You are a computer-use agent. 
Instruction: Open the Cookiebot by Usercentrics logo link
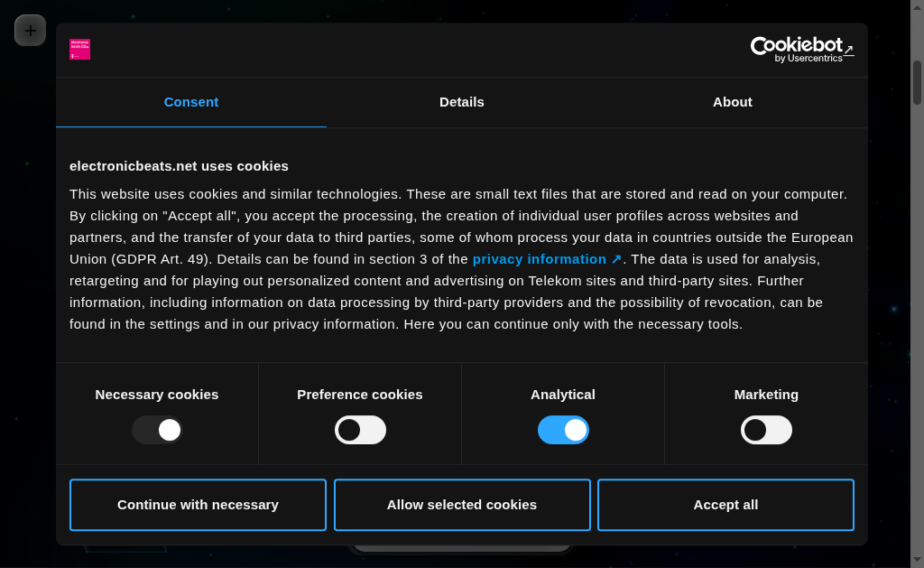[801, 50]
